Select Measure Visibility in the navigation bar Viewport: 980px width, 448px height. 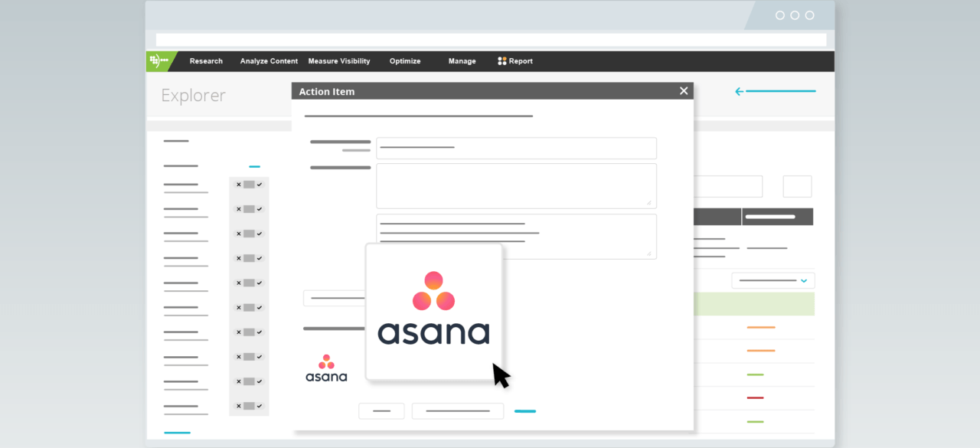click(339, 61)
